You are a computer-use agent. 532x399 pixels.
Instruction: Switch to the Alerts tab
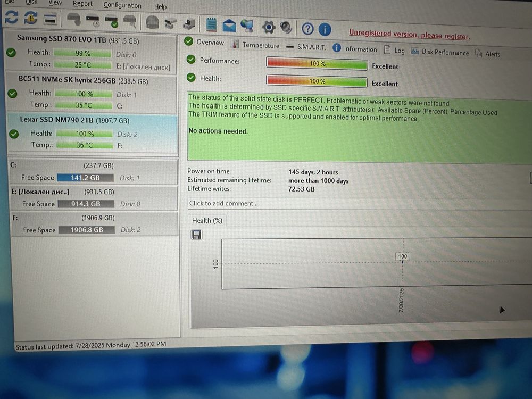tap(488, 54)
